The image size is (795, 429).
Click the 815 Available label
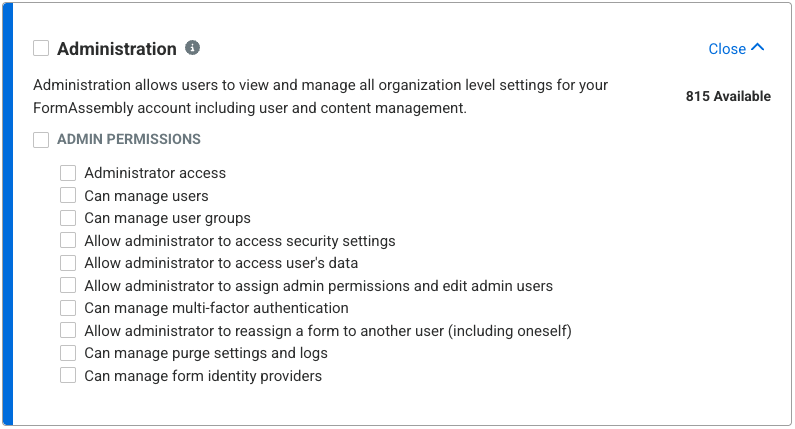[x=728, y=96]
